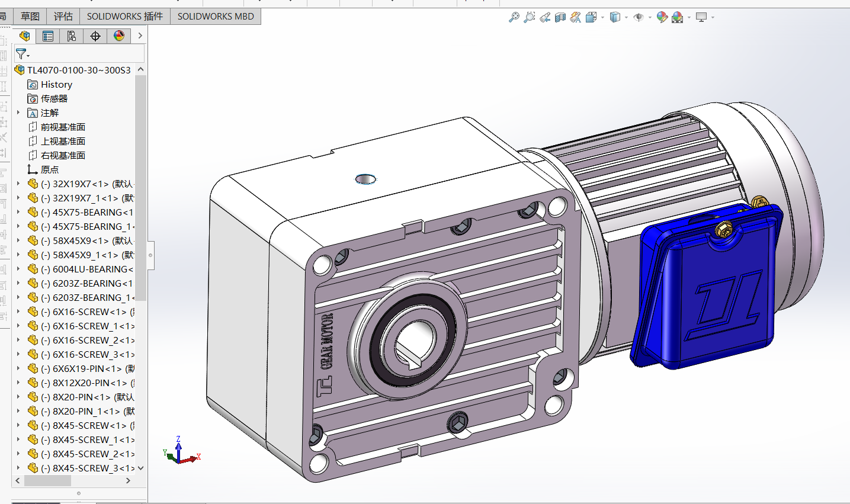The height and width of the screenshot is (504, 850).
Task: Click the Apply Scene icon
Action: 678,17
